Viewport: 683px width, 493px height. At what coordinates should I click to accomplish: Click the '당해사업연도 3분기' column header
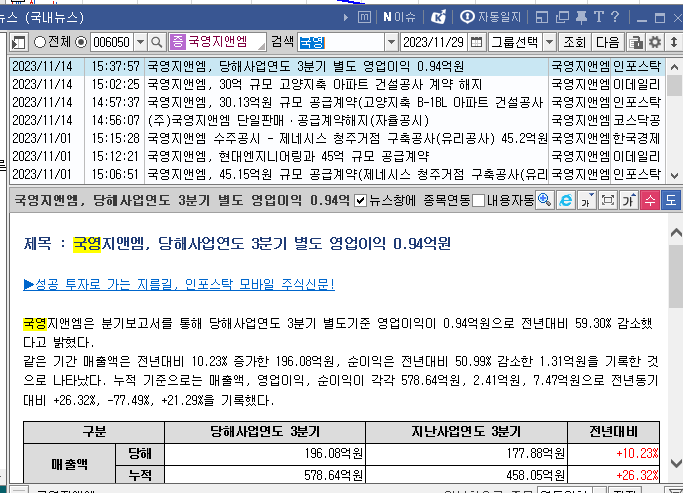[265, 432]
